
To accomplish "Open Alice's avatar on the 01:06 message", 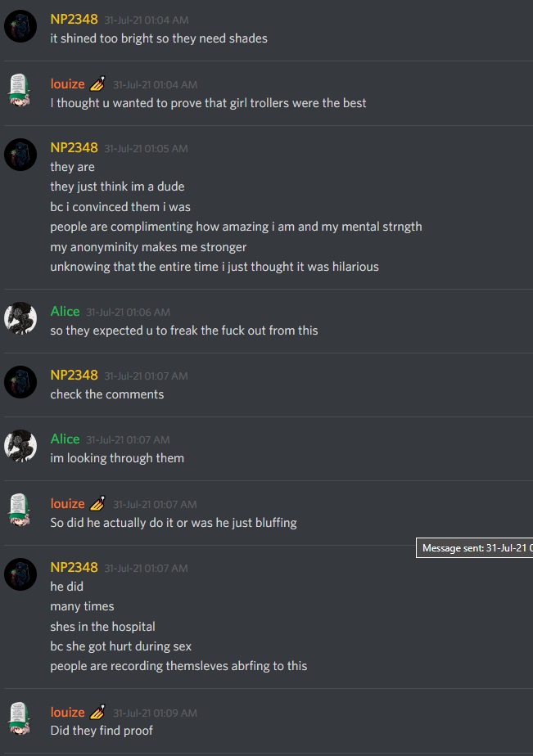I will [x=20, y=318].
